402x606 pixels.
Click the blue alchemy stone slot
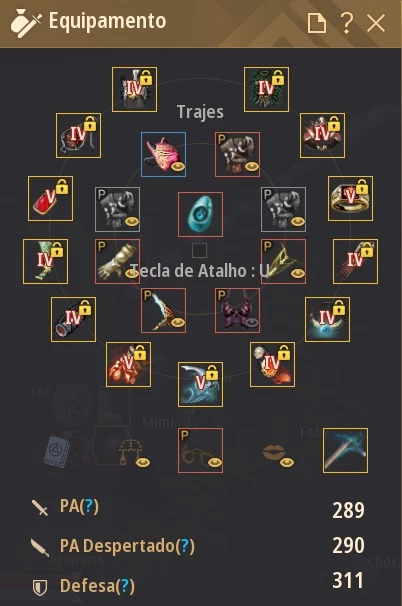coord(200,214)
